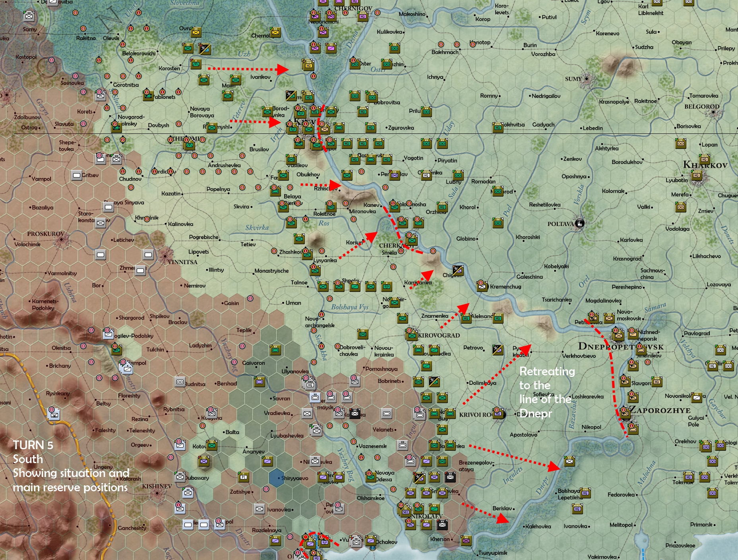Click the Beltsy town label
The image size is (738, 560).
click(103, 404)
